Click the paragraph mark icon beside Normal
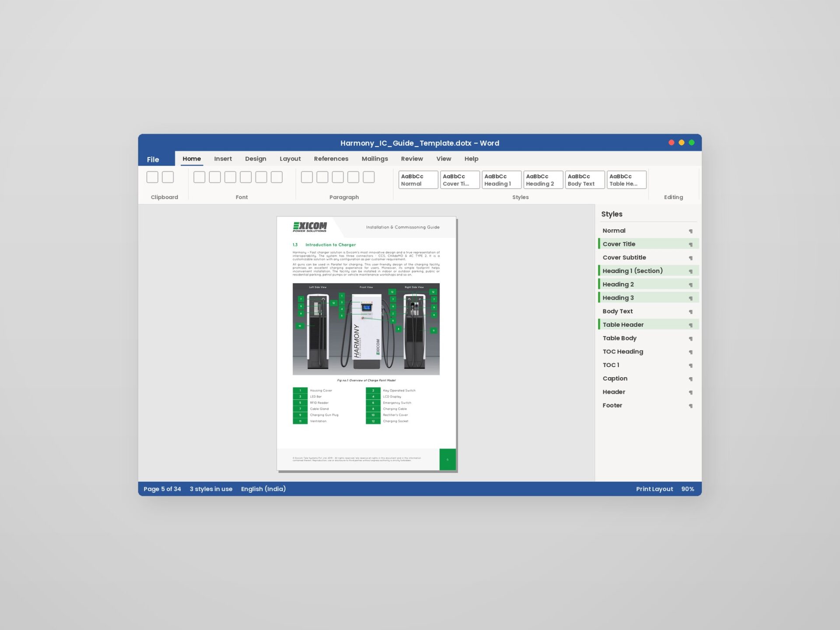 (691, 231)
